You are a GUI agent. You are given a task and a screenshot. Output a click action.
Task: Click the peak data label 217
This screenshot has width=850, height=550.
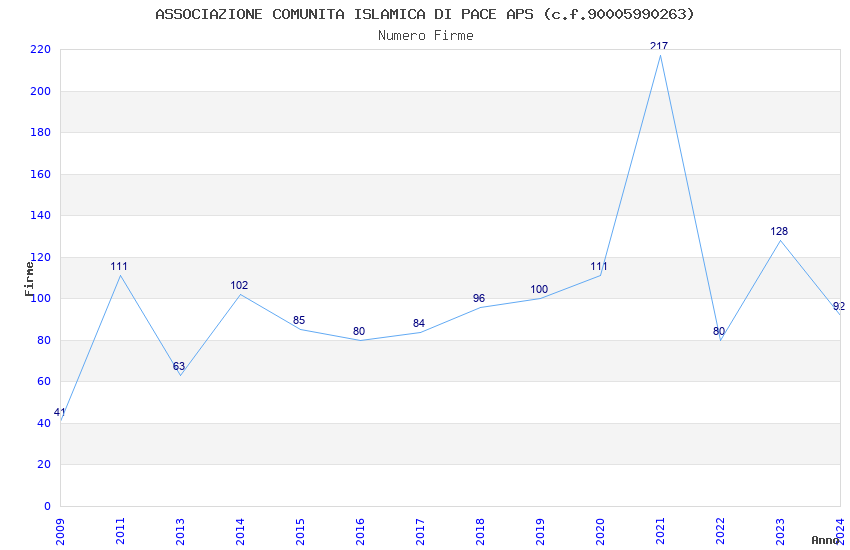coord(659,46)
